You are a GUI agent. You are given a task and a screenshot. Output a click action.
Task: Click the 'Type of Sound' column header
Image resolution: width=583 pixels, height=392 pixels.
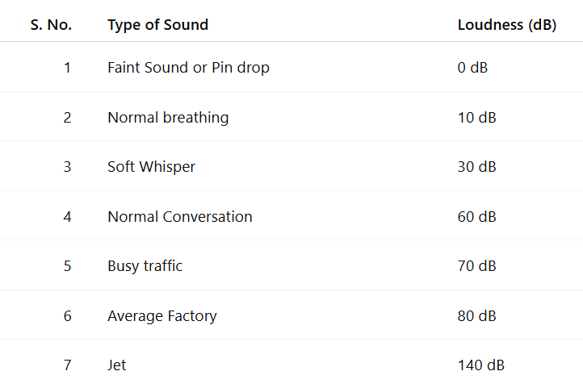coord(157,25)
